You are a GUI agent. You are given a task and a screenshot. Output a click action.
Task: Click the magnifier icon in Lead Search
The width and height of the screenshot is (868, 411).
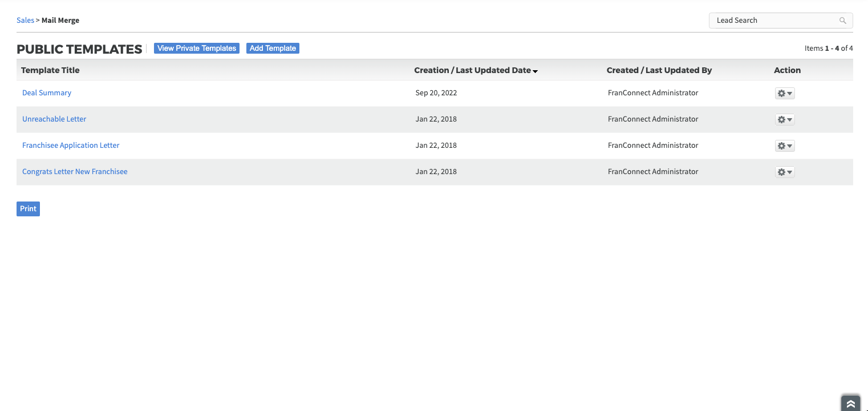coord(842,21)
